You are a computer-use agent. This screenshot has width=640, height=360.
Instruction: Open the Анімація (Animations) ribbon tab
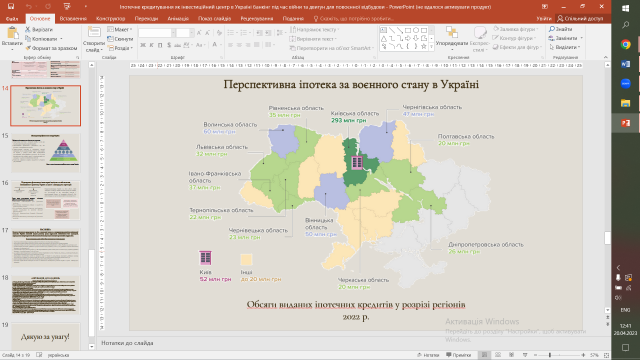tap(178, 18)
